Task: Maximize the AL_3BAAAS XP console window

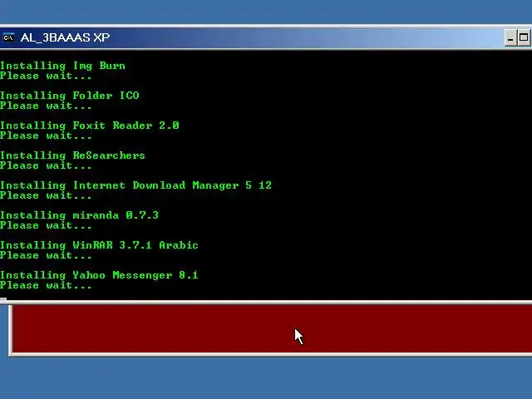Action: pyautogui.click(x=524, y=37)
